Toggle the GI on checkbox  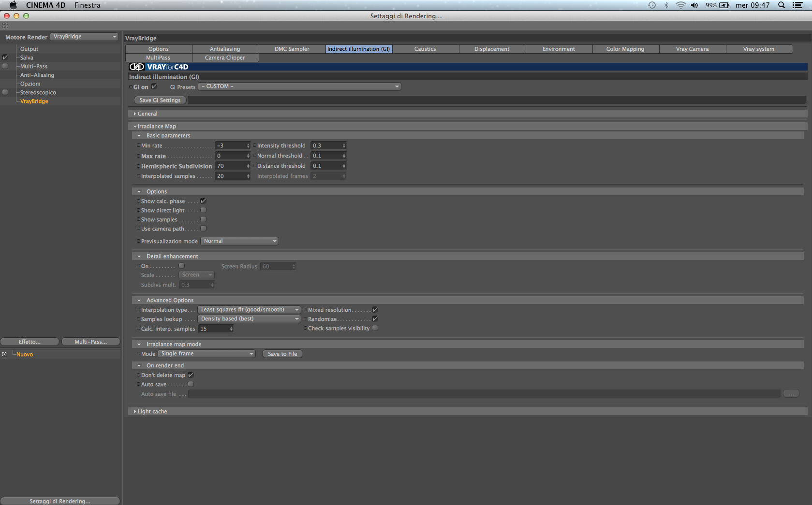(x=154, y=87)
